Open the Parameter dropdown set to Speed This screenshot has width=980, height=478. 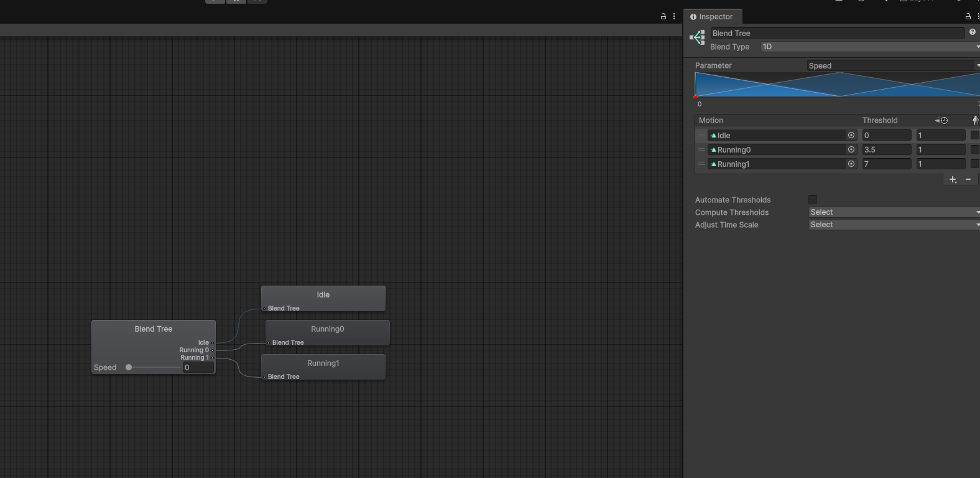click(x=894, y=65)
